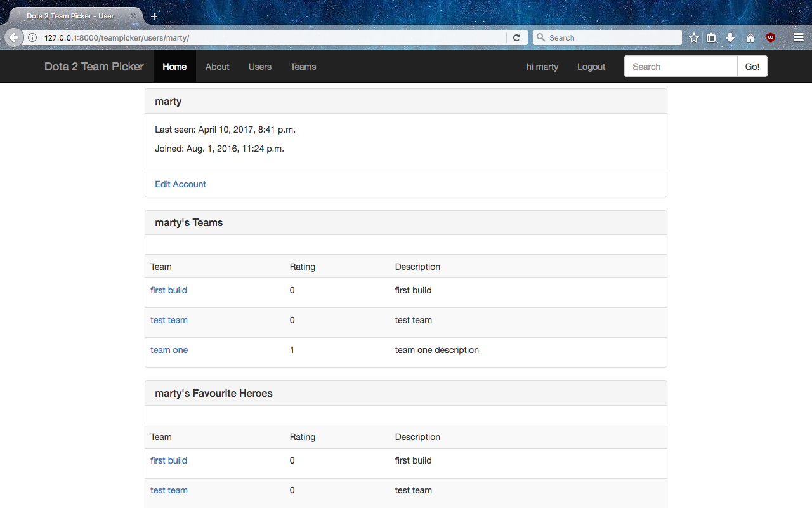This screenshot has width=812, height=508.
Task: Click 'first build' description in marty's Teams
Action: (x=414, y=290)
